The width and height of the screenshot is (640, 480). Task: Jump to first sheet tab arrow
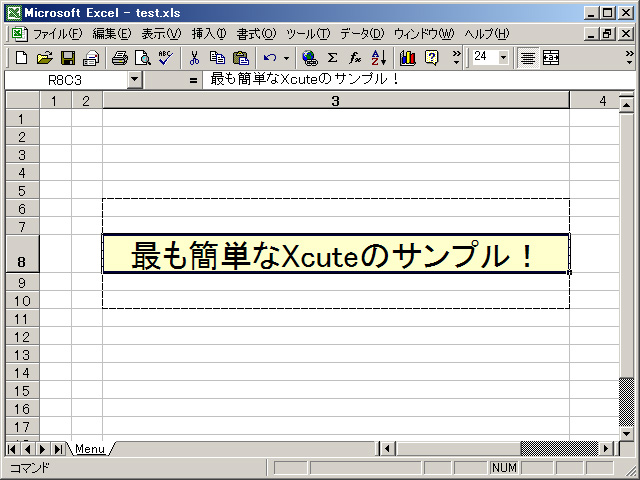(12, 449)
